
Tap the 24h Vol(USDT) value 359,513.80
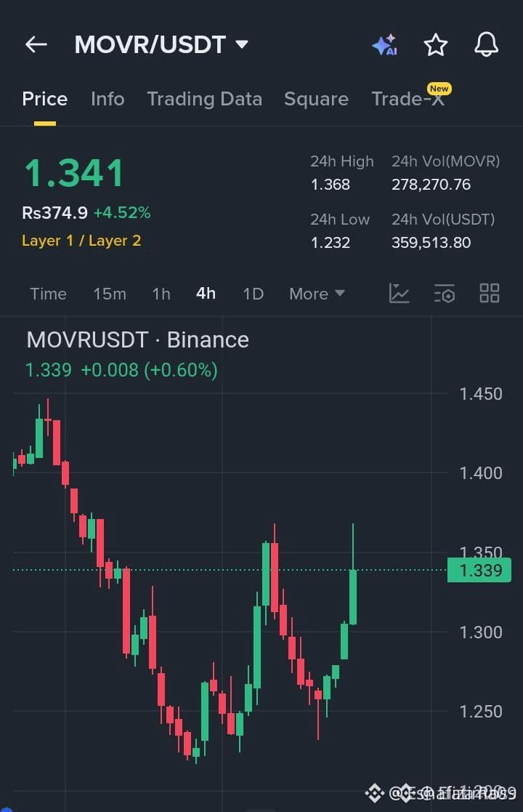[431, 242]
